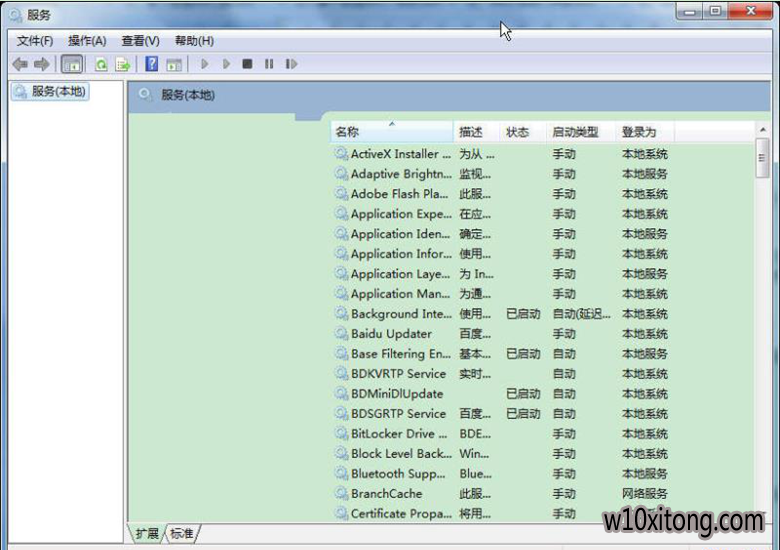This screenshot has width=780, height=550.
Task: Select the Block Level Backup service
Action: click(501, 454)
